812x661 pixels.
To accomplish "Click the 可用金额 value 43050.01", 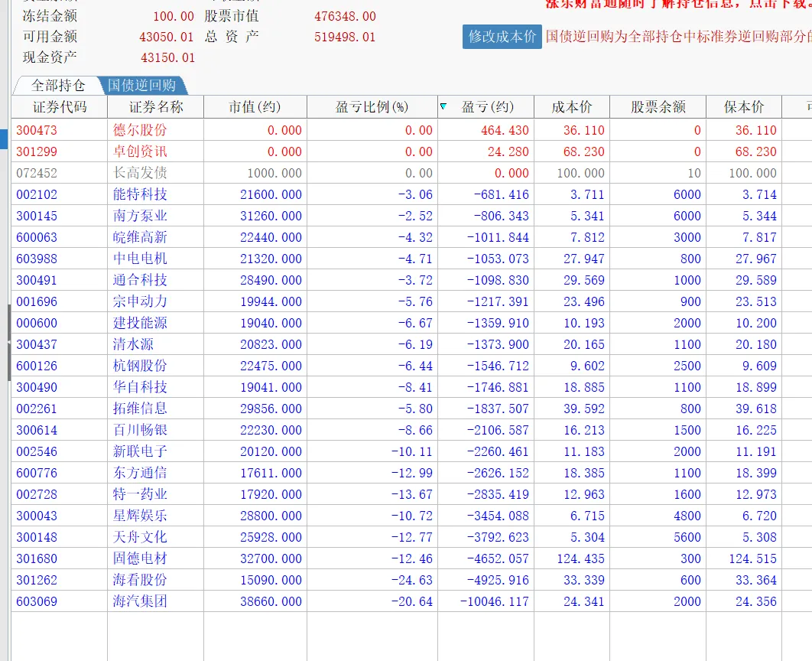I will [x=167, y=37].
